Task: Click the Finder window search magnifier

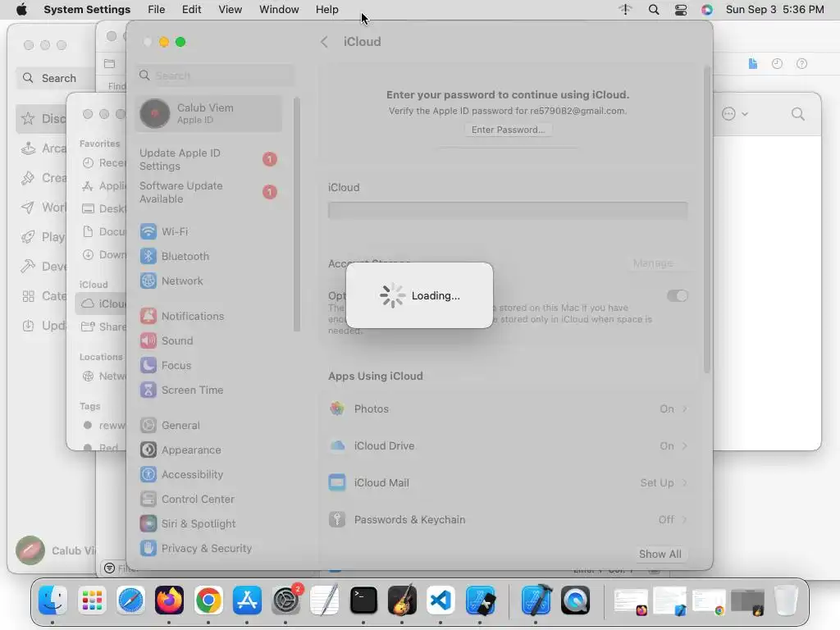Action: (798, 113)
